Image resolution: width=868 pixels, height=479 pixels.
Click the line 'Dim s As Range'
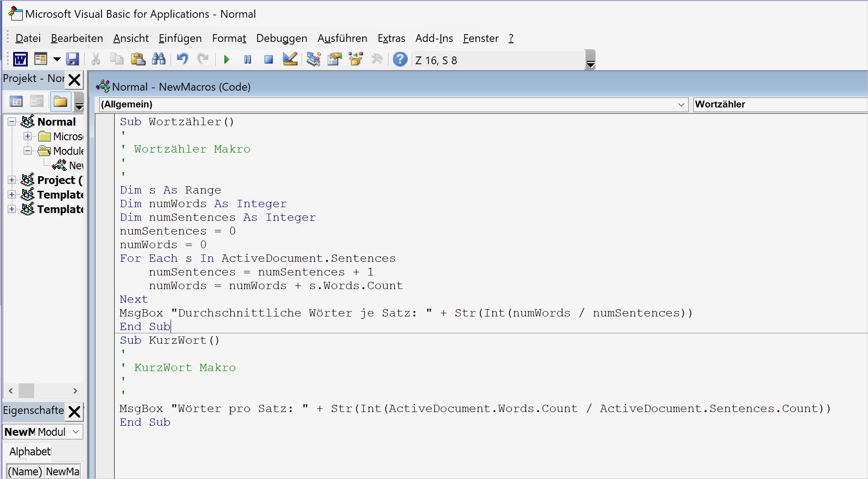pos(171,190)
